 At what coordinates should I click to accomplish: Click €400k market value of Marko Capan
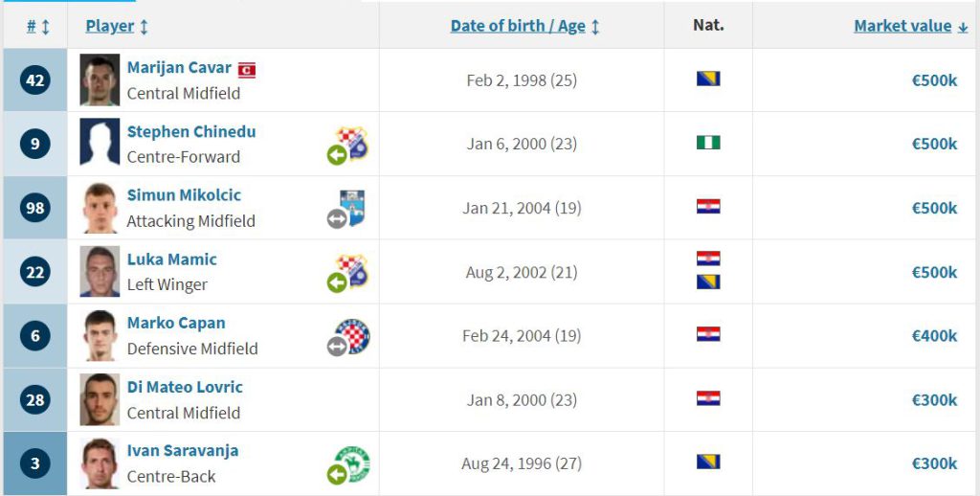click(934, 336)
